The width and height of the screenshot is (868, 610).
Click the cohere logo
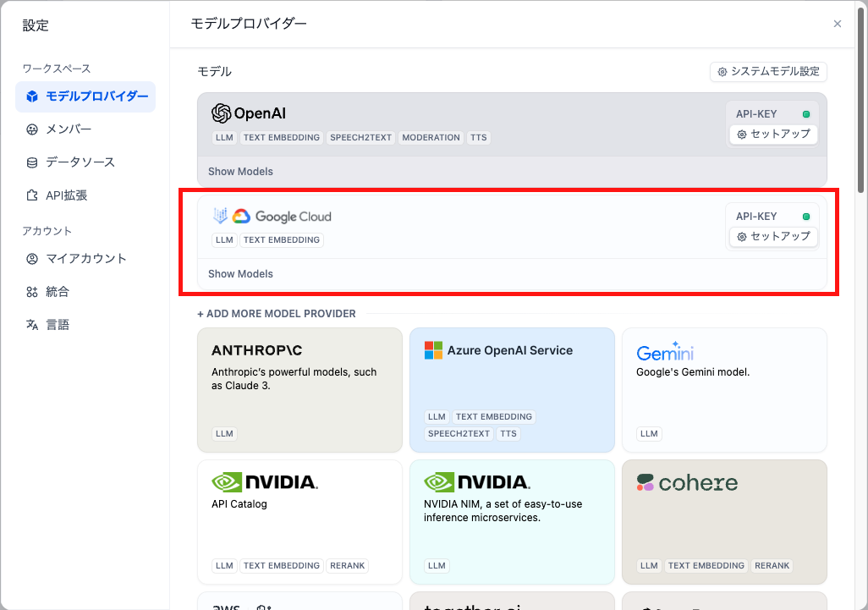point(687,483)
